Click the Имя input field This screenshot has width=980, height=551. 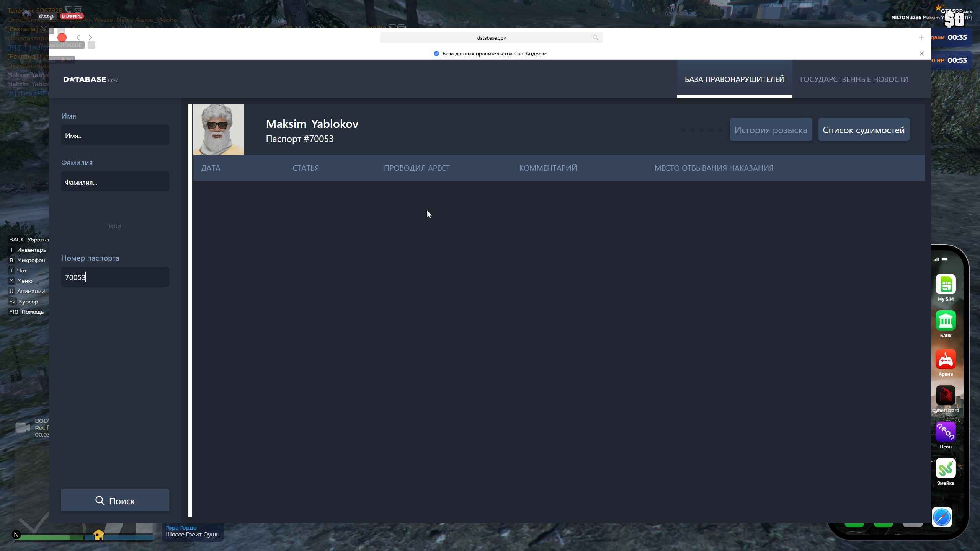(x=115, y=135)
